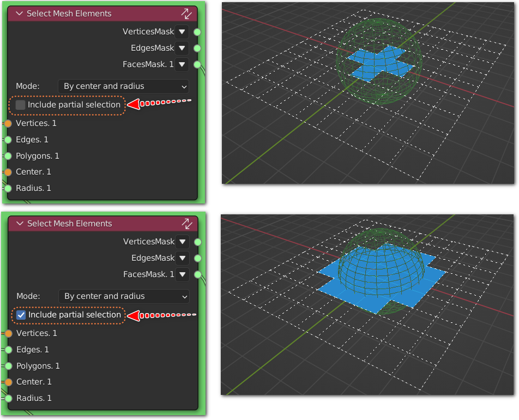This screenshot has width=519, height=420.
Task: Open the Mode dropdown in the bottom node
Action: point(124,296)
